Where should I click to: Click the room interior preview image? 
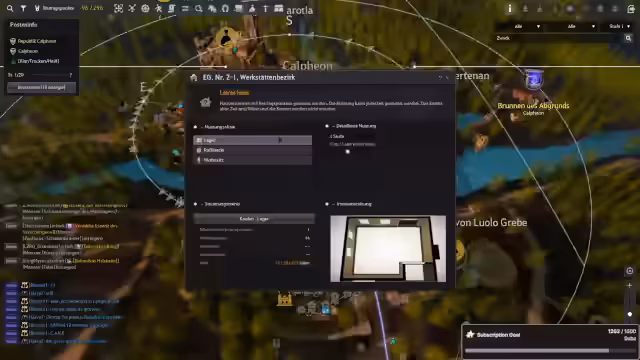388,249
